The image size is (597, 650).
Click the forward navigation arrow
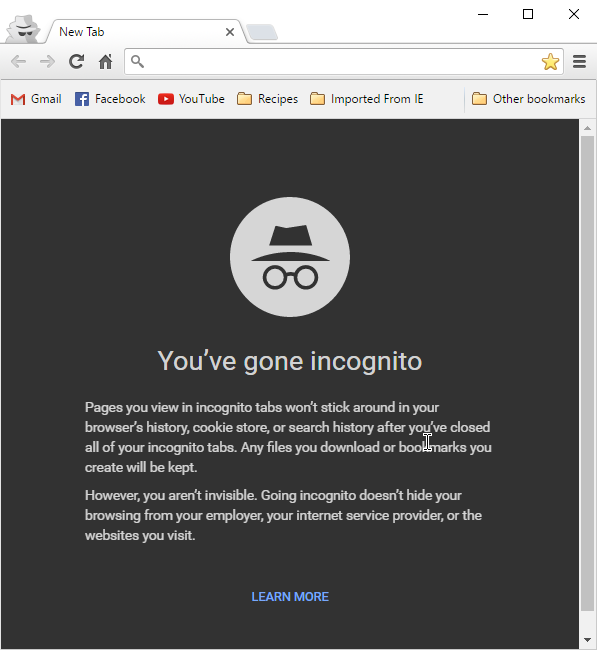47,62
